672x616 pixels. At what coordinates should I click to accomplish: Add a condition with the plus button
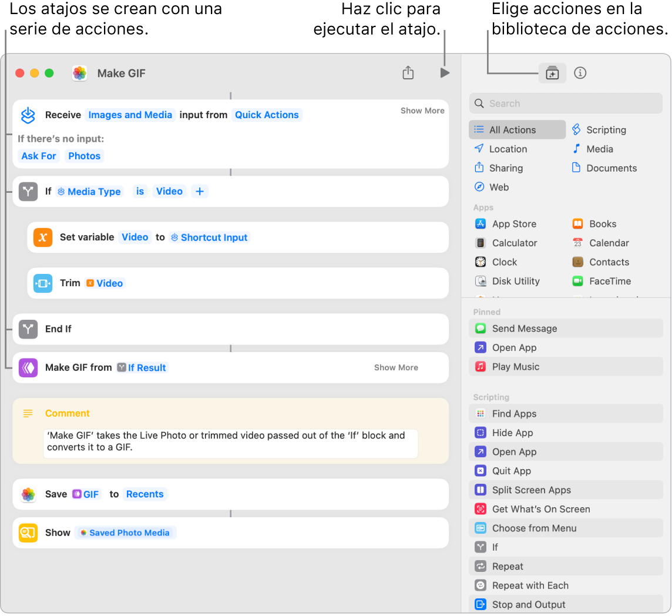200,191
